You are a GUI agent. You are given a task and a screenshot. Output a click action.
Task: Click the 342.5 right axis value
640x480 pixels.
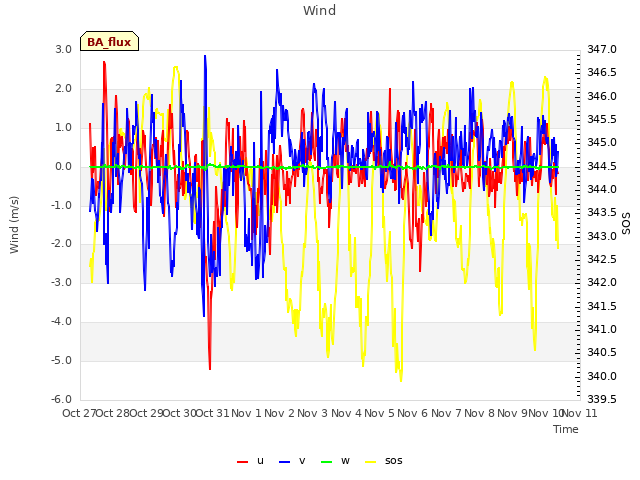click(x=602, y=259)
